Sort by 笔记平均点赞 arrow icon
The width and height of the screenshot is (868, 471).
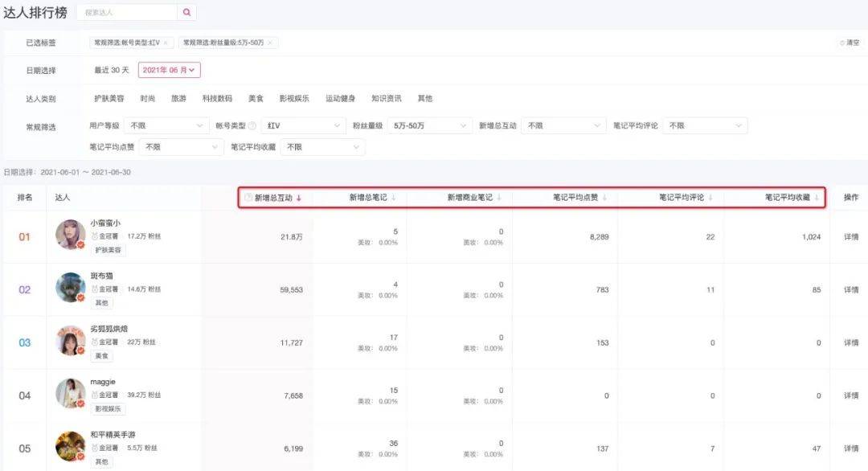pyautogui.click(x=604, y=198)
